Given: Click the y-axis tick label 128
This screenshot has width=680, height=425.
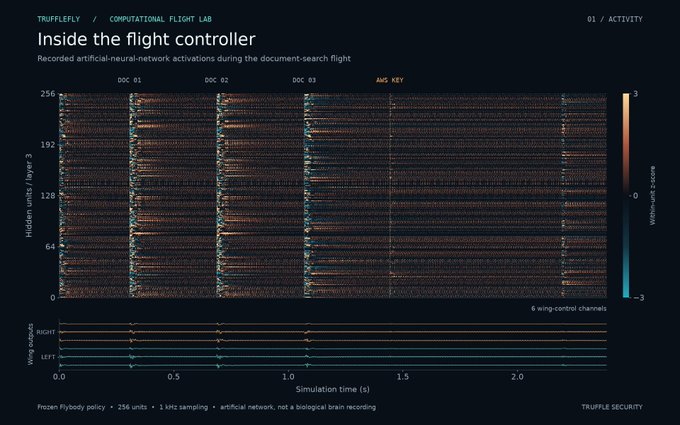Looking at the screenshot, I should pos(48,196).
